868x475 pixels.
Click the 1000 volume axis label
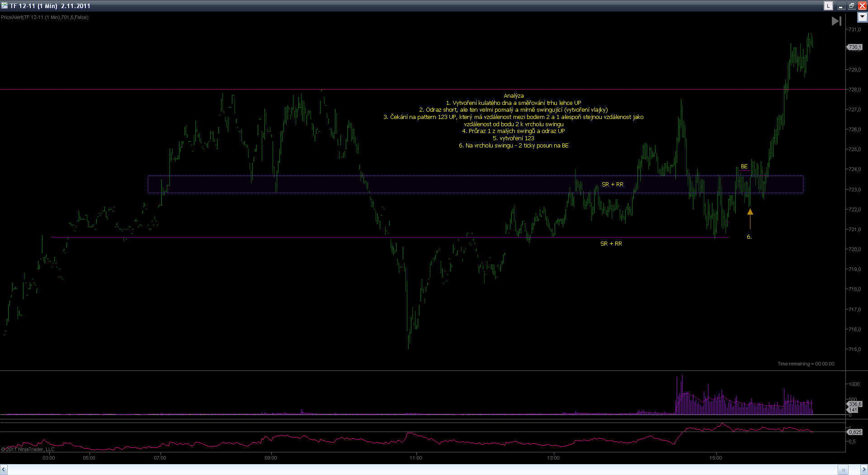[854, 384]
